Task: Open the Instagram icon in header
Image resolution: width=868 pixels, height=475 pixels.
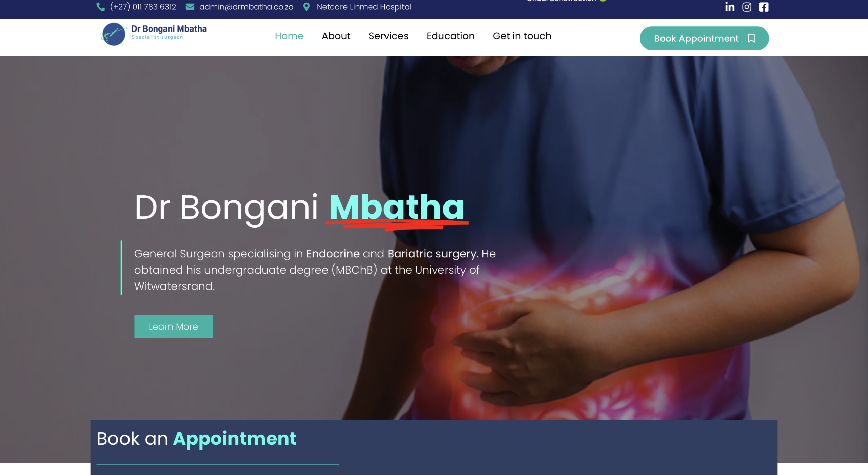Action: pyautogui.click(x=747, y=7)
